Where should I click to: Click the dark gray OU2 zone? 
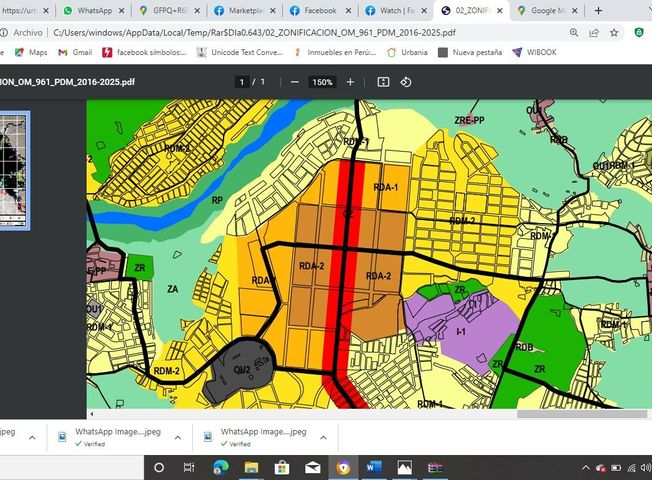tap(240, 369)
